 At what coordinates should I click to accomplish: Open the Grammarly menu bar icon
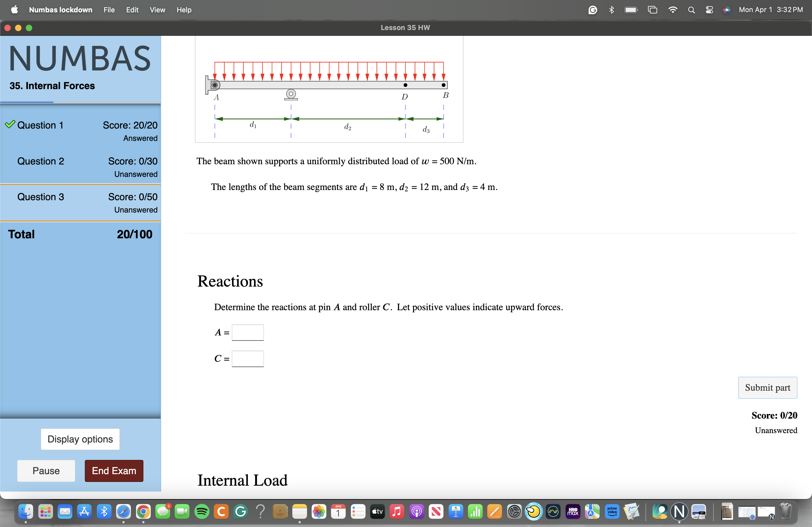pos(593,10)
